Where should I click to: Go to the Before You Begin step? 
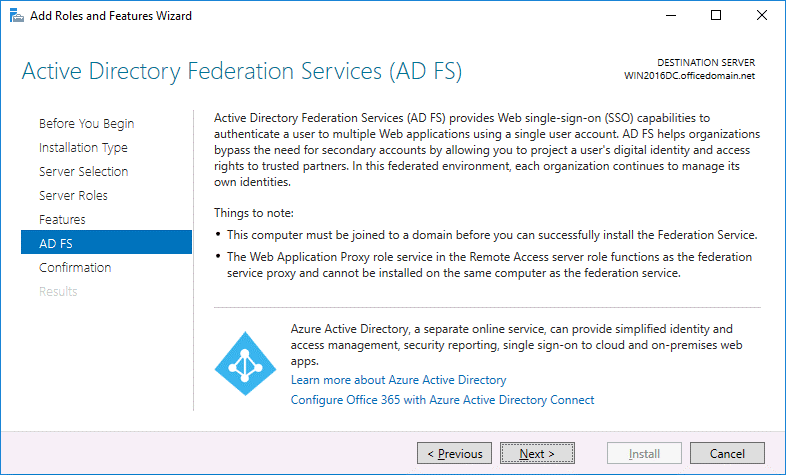[86, 124]
